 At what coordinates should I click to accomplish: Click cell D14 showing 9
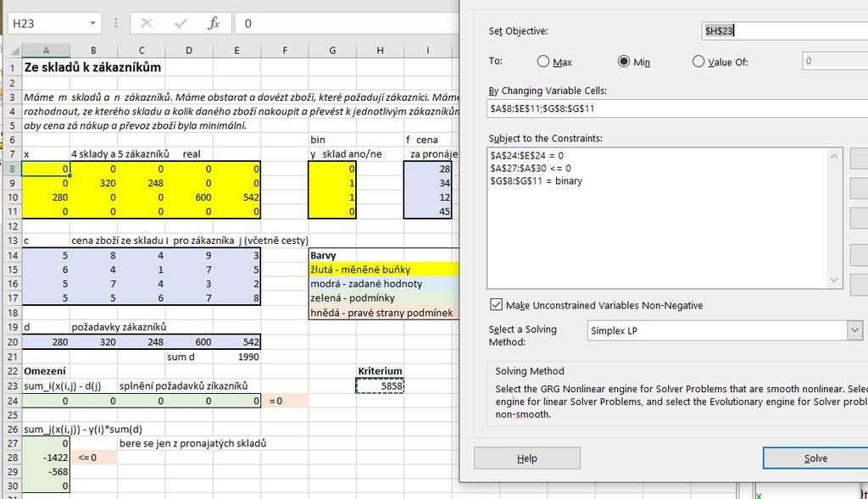coord(189,255)
